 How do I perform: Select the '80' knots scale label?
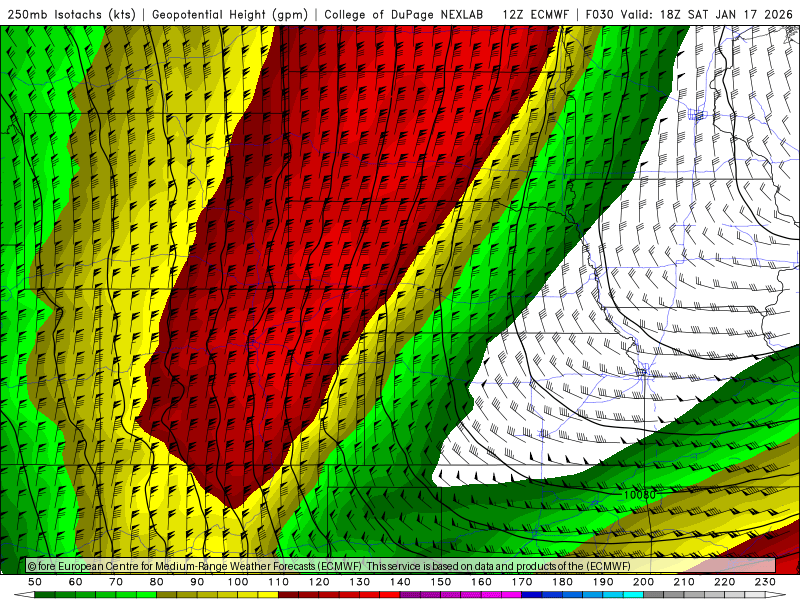click(x=157, y=582)
